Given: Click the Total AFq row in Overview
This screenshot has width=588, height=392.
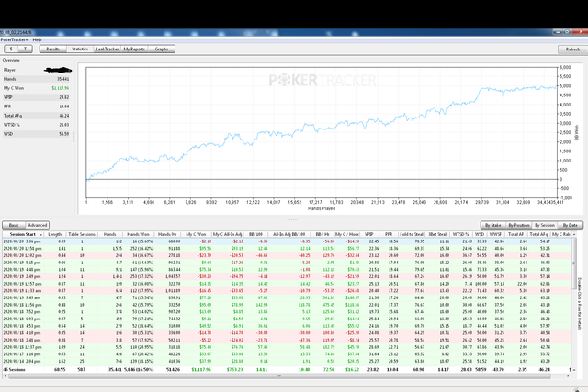Looking at the screenshot, I should tap(37, 116).
